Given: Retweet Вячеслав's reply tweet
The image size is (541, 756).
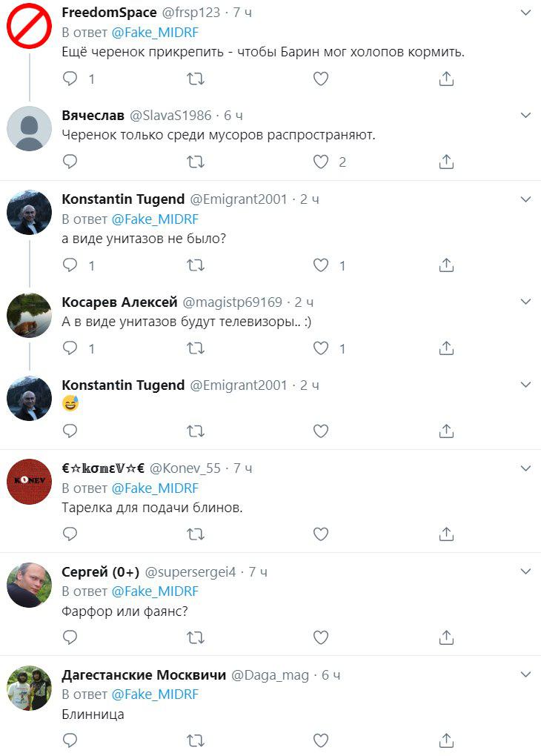Looking at the screenshot, I should (x=196, y=162).
